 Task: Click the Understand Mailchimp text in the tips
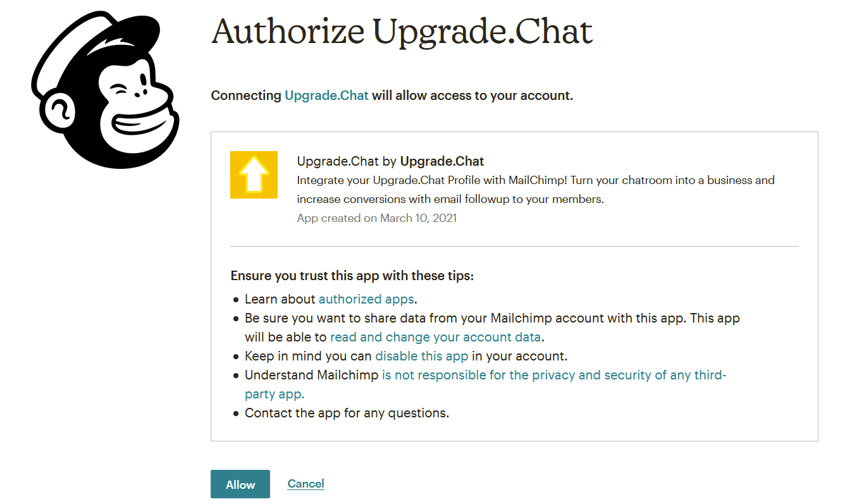[312, 375]
